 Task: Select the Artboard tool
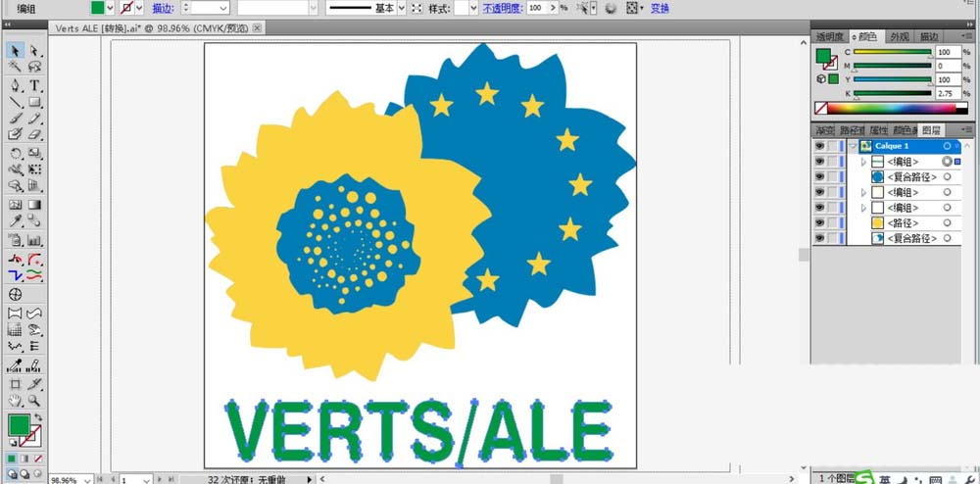point(16,384)
